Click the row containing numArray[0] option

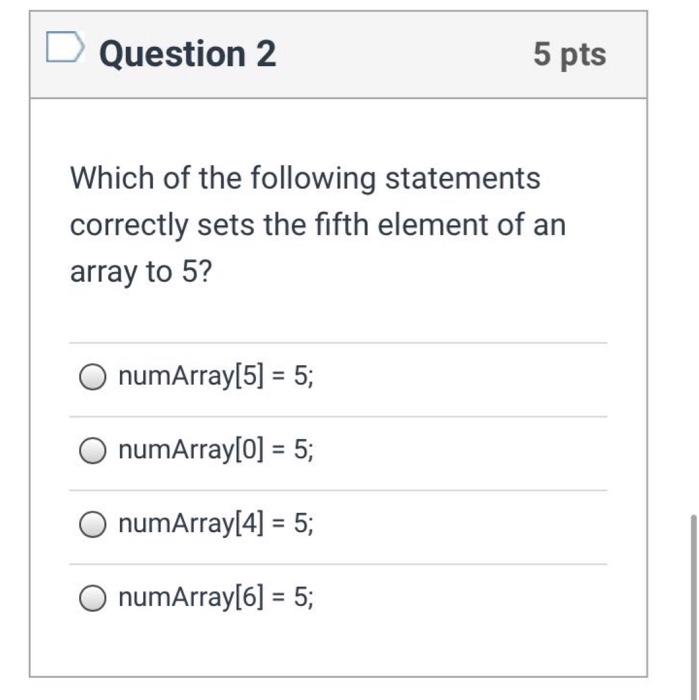338,454
